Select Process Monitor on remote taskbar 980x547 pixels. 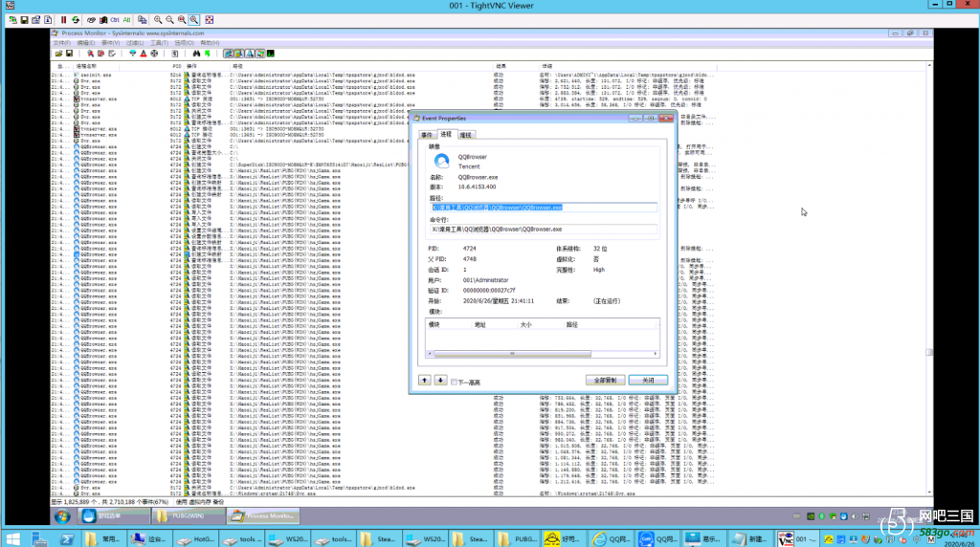pyautogui.click(x=263, y=515)
